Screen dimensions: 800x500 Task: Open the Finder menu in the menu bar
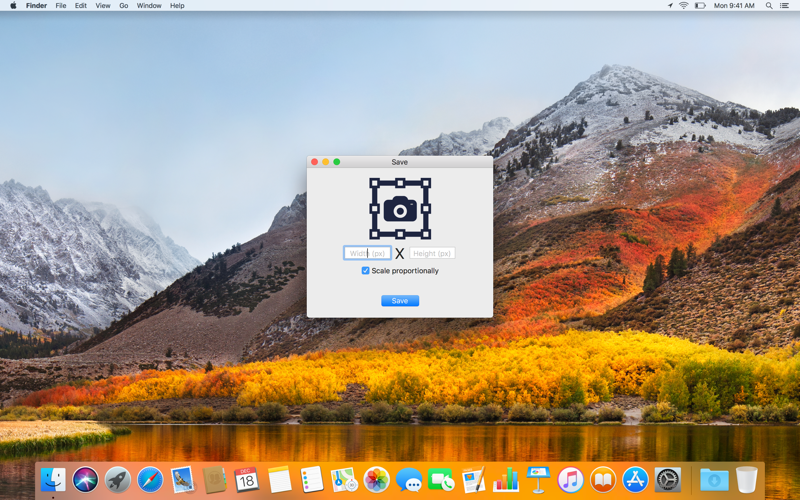36,6
